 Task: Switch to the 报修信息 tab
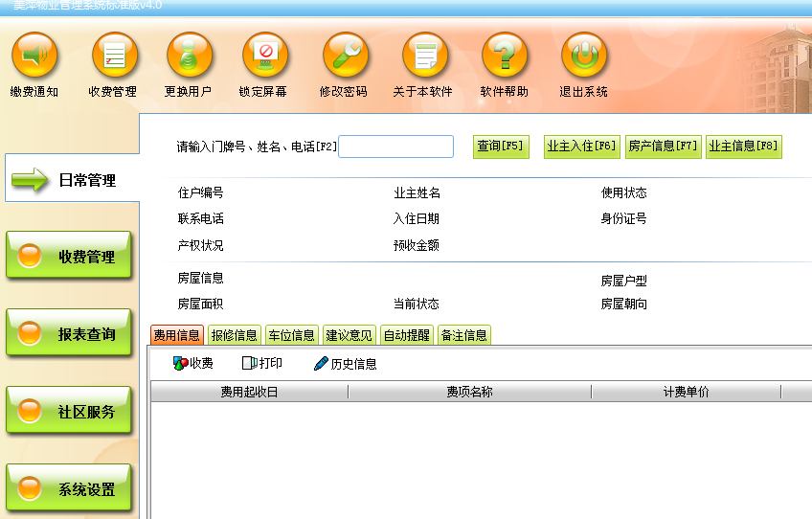point(234,335)
